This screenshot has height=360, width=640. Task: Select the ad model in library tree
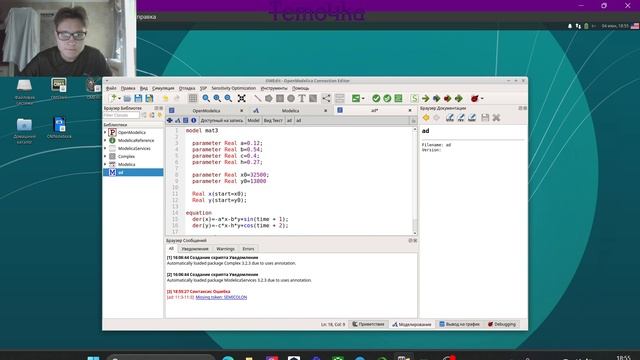point(133,173)
